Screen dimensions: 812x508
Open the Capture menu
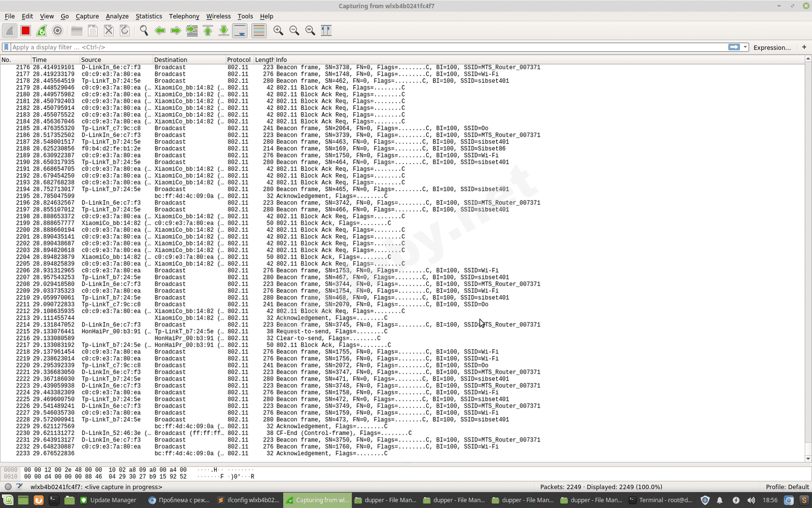coord(87,16)
